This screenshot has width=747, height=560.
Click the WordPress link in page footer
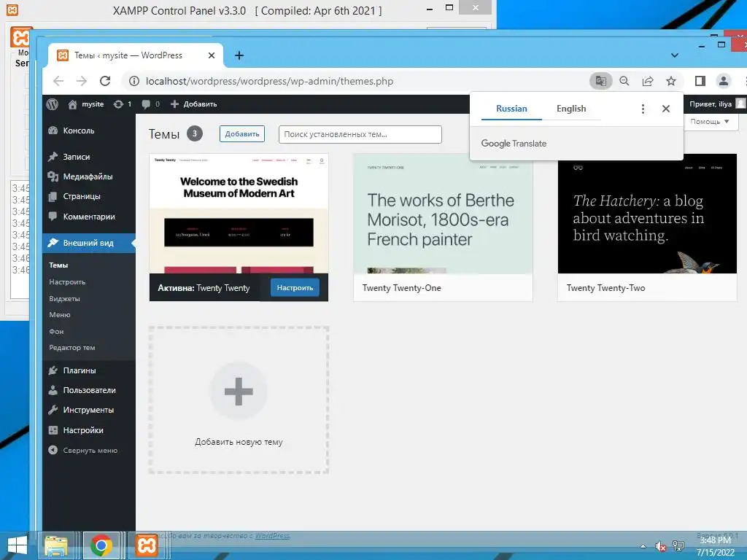click(273, 536)
